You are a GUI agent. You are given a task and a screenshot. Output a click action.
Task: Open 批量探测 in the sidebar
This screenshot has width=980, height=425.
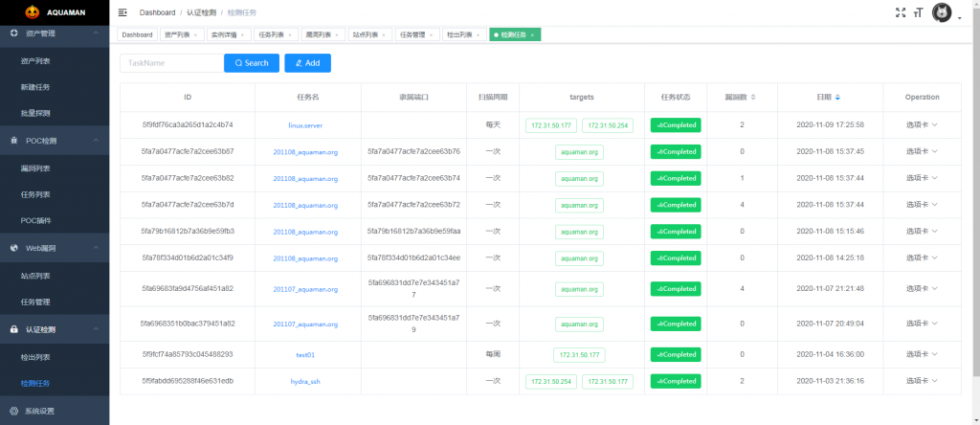(35, 113)
